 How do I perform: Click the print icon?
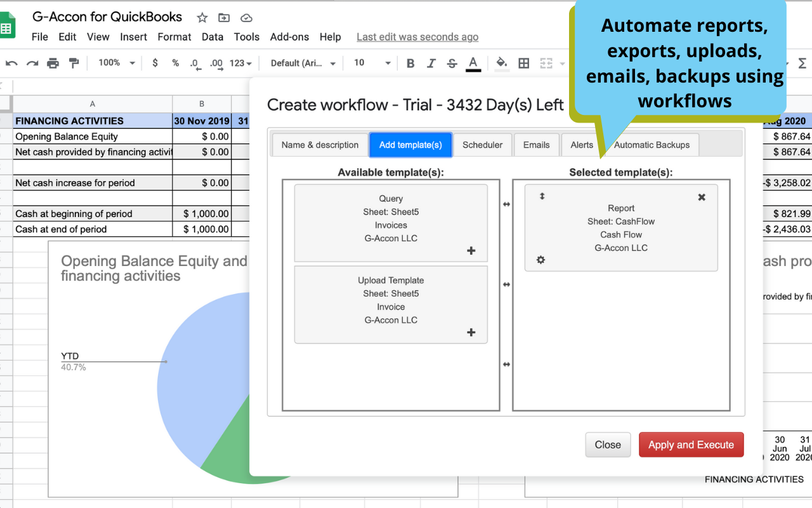coord(53,63)
